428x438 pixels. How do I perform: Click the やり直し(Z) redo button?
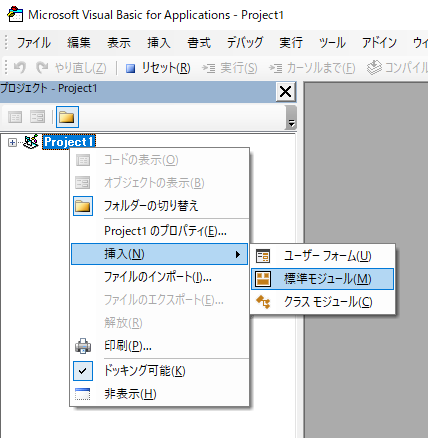pos(71,68)
